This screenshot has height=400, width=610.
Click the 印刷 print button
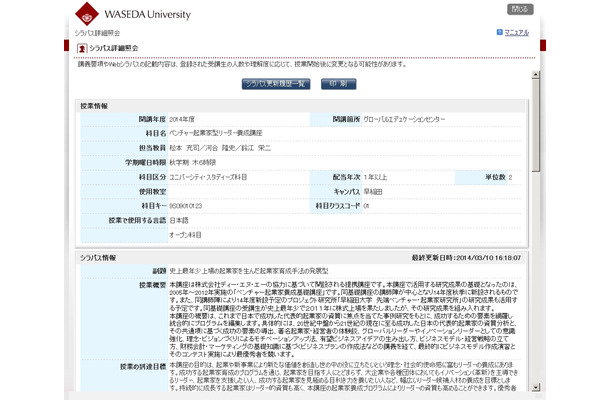click(338, 84)
